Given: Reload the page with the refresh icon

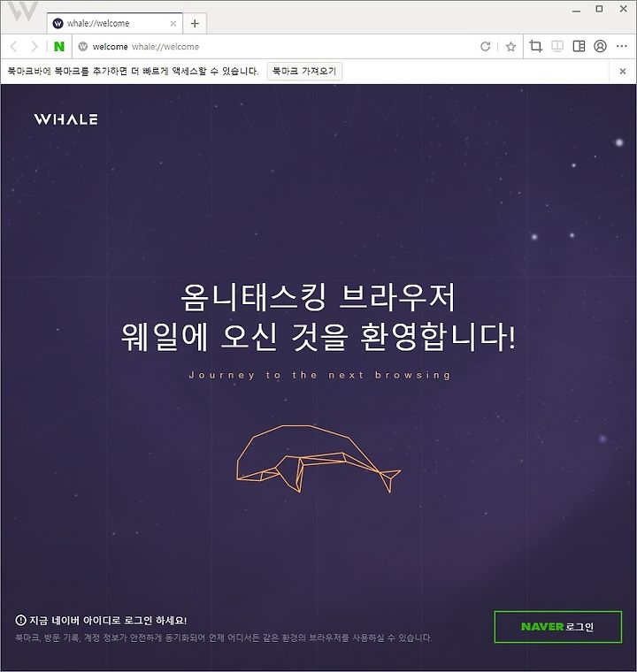Looking at the screenshot, I should [x=485, y=46].
